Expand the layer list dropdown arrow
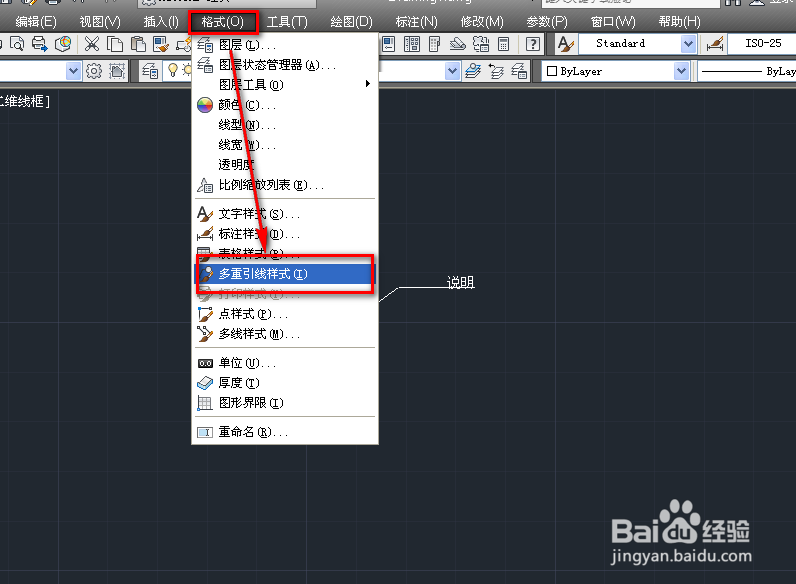796x584 pixels. point(452,71)
